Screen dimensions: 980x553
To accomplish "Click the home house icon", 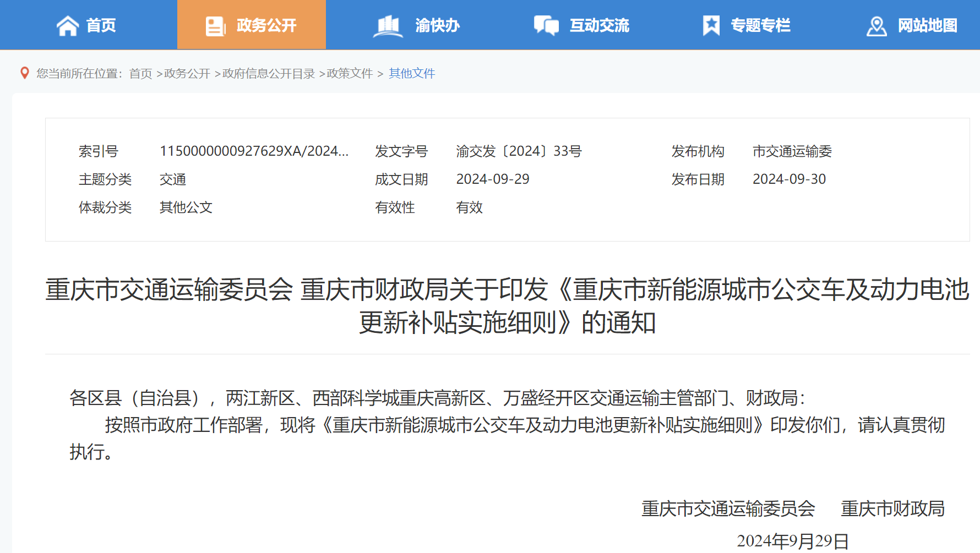I will 68,26.
